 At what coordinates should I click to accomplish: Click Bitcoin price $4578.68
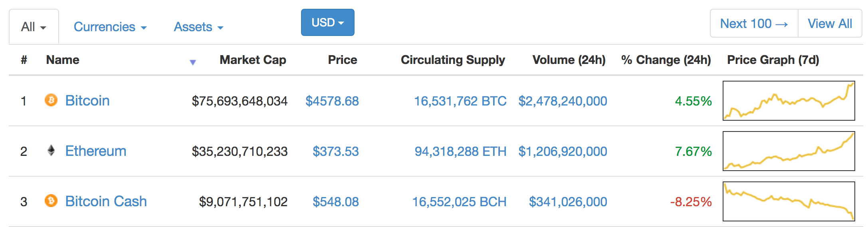[332, 101]
